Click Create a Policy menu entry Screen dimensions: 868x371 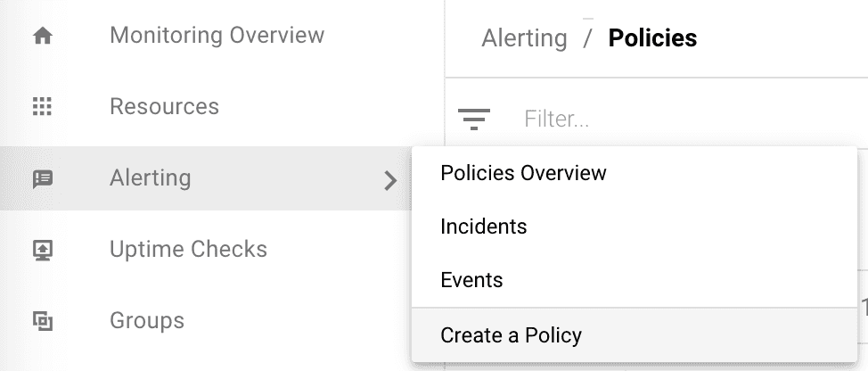511,335
